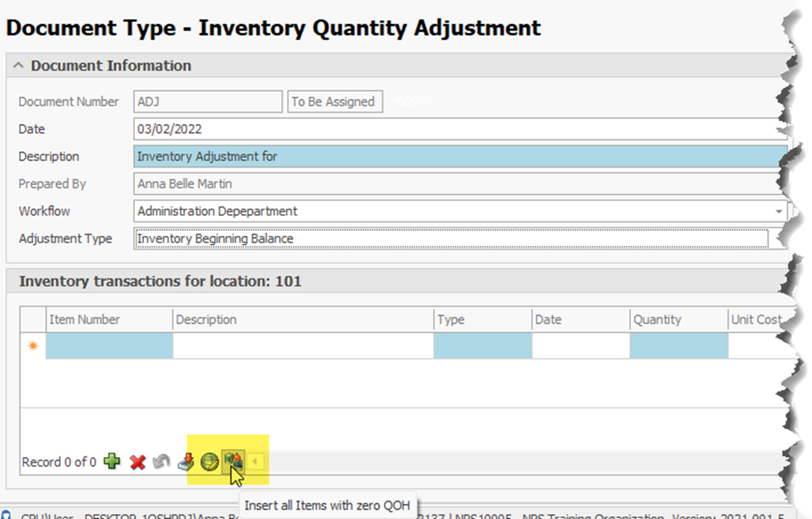Click into the Description text field
Viewport: 812px width, 519px height.
(458, 157)
